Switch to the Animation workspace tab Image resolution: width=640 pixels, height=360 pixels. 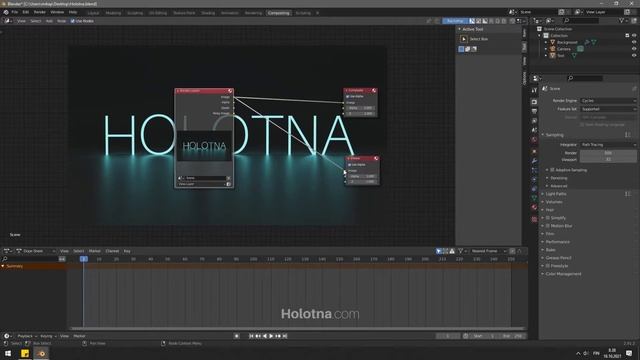pos(229,13)
